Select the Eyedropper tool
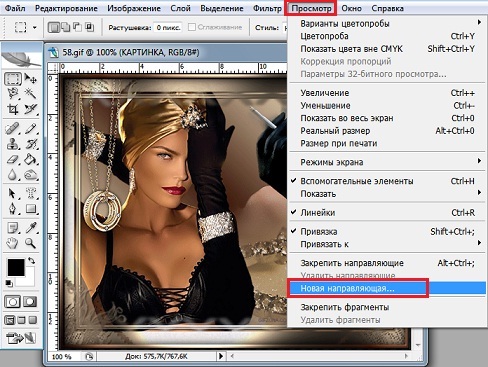488x367 pixels. [x=31, y=228]
